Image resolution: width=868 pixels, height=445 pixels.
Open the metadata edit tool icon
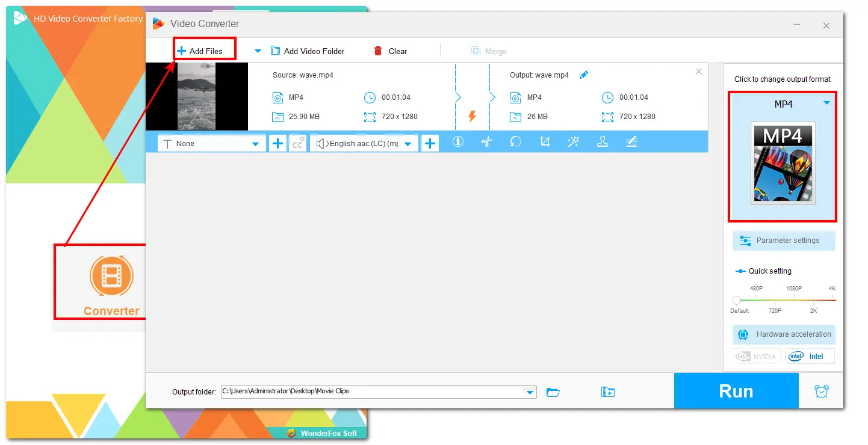pyautogui.click(x=631, y=142)
